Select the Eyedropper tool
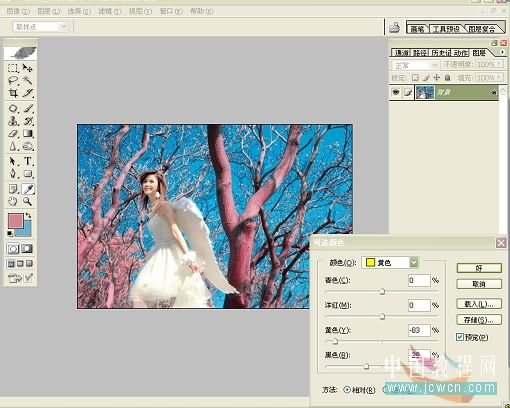The width and height of the screenshot is (510, 408). click(28, 189)
